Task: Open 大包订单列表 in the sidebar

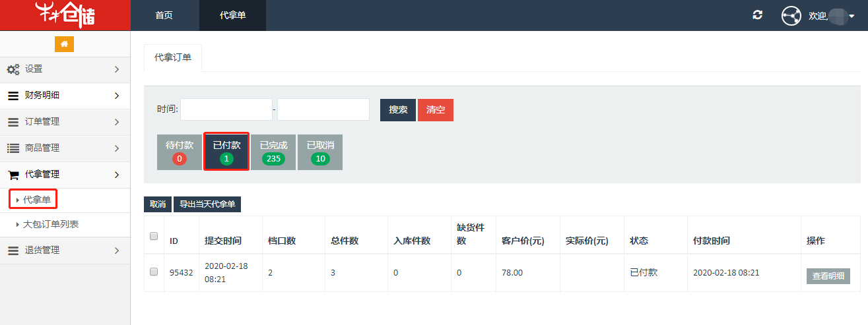Action: (x=51, y=224)
